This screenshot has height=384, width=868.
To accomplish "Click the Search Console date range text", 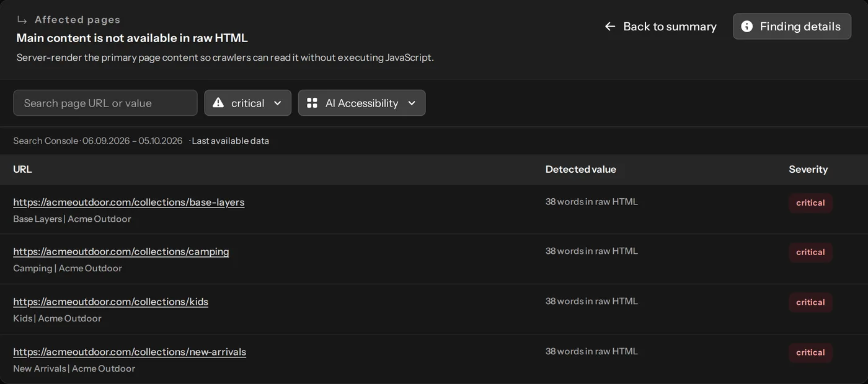I will point(98,141).
